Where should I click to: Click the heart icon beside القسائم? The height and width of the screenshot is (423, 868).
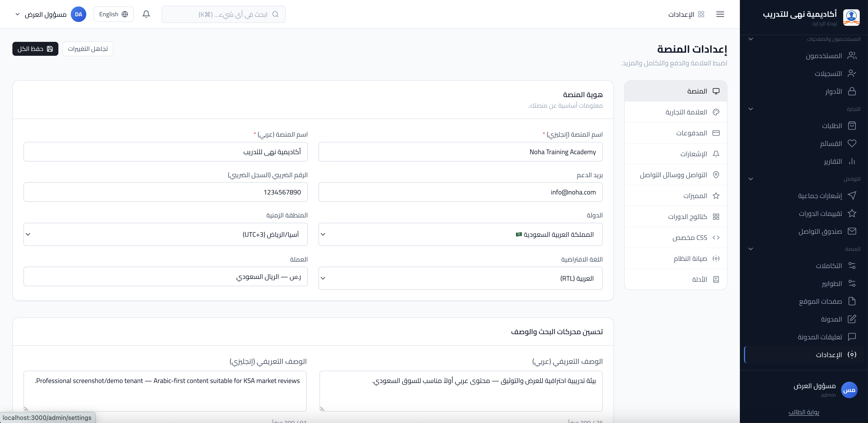852,144
